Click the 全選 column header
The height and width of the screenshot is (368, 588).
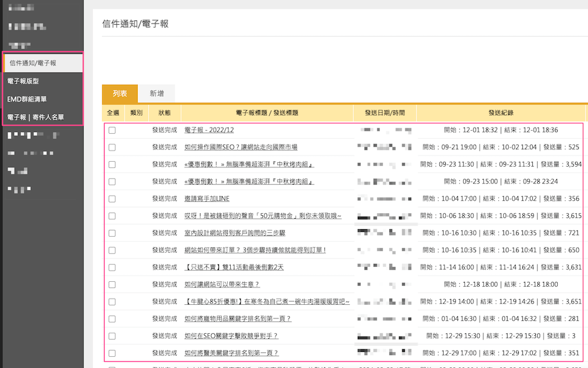(x=113, y=113)
